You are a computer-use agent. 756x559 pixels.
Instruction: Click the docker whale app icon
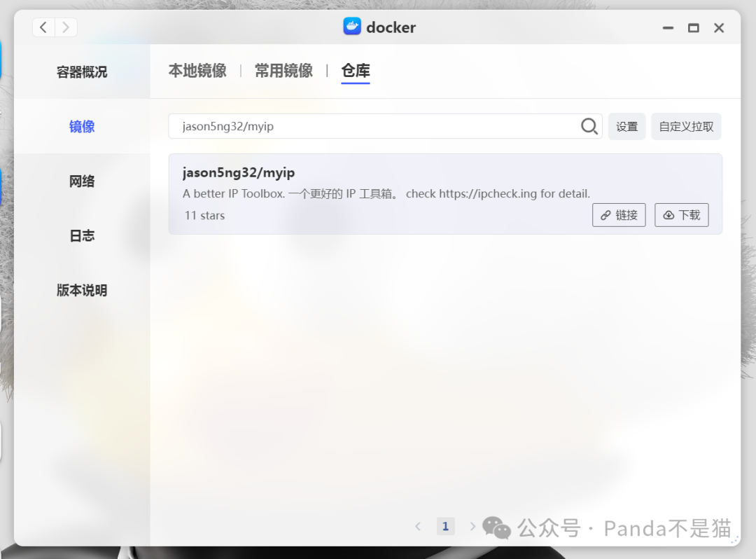coord(352,27)
